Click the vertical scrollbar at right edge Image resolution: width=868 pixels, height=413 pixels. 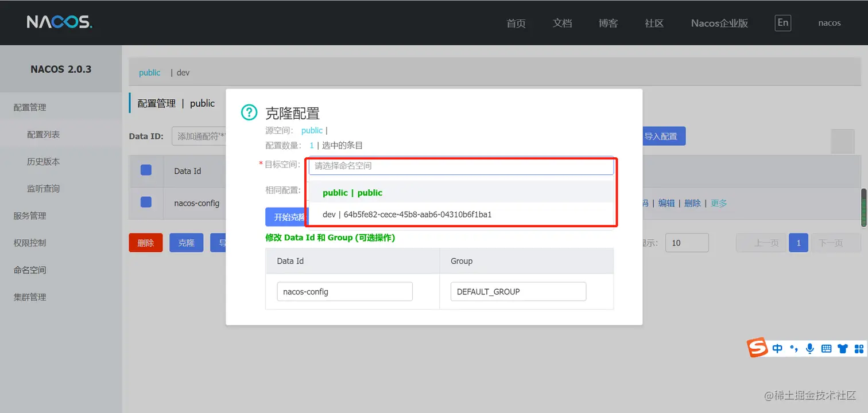point(863,208)
